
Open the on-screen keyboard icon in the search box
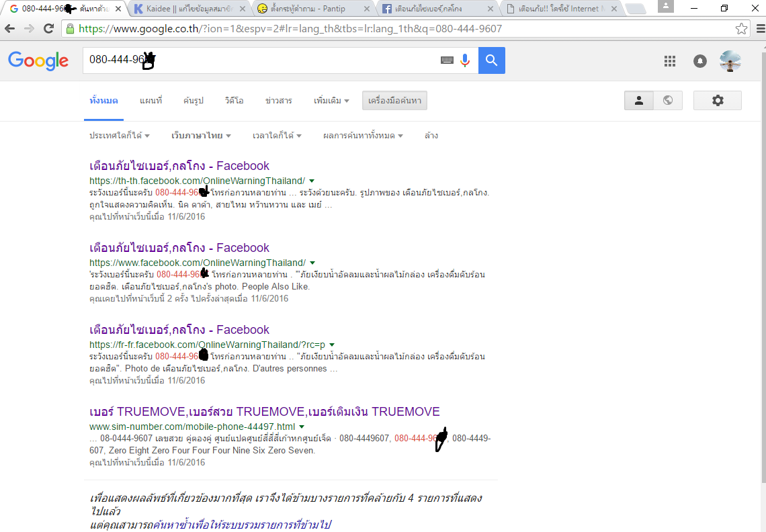[x=447, y=60]
